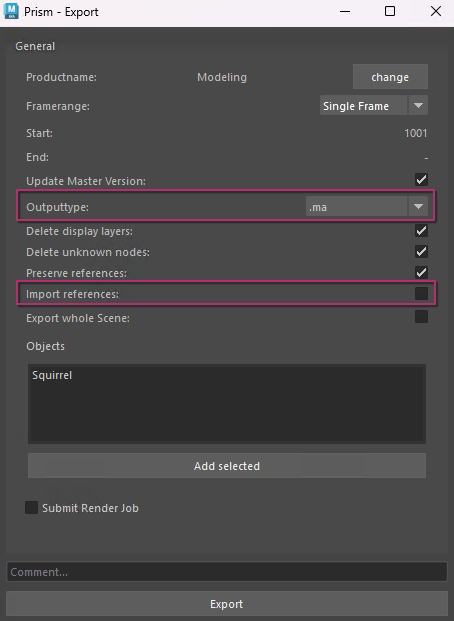454x621 pixels.
Task: Click the Outputtype dropdown arrow
Action: [x=418, y=207]
